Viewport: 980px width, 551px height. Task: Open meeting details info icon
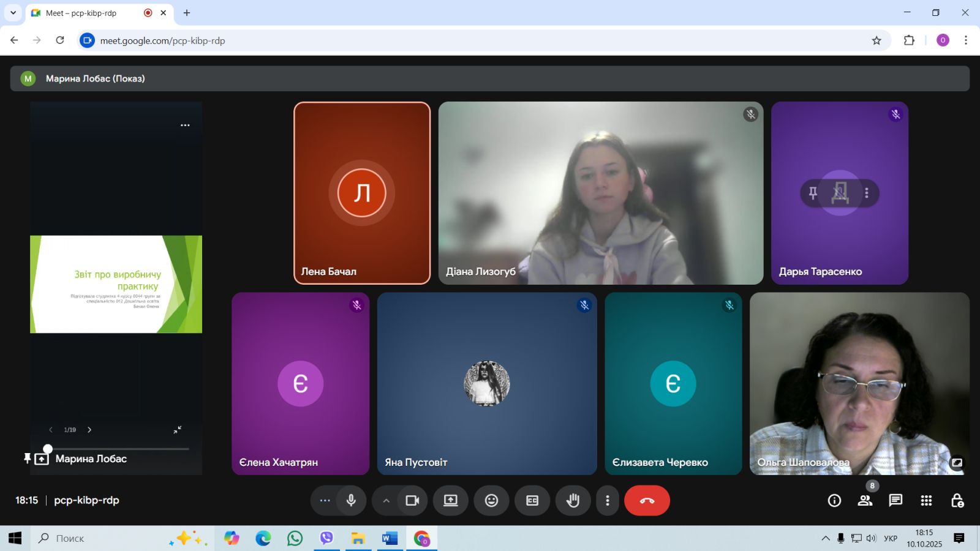click(834, 500)
